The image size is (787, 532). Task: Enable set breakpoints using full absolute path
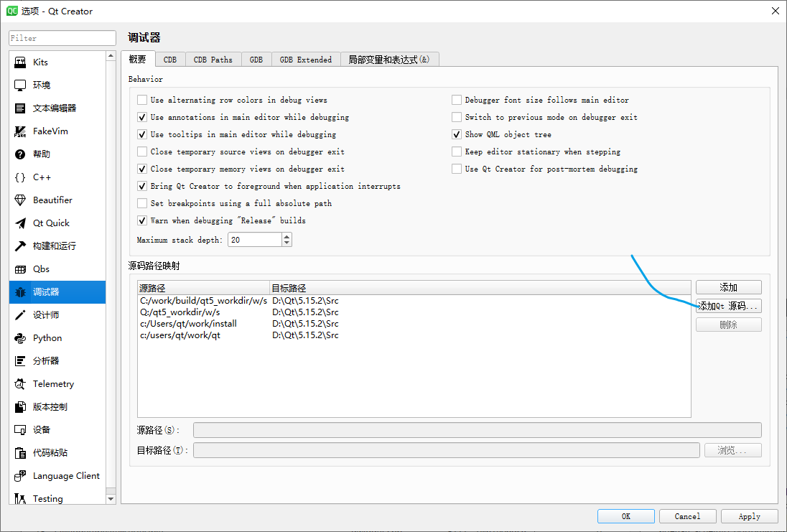[142, 203]
